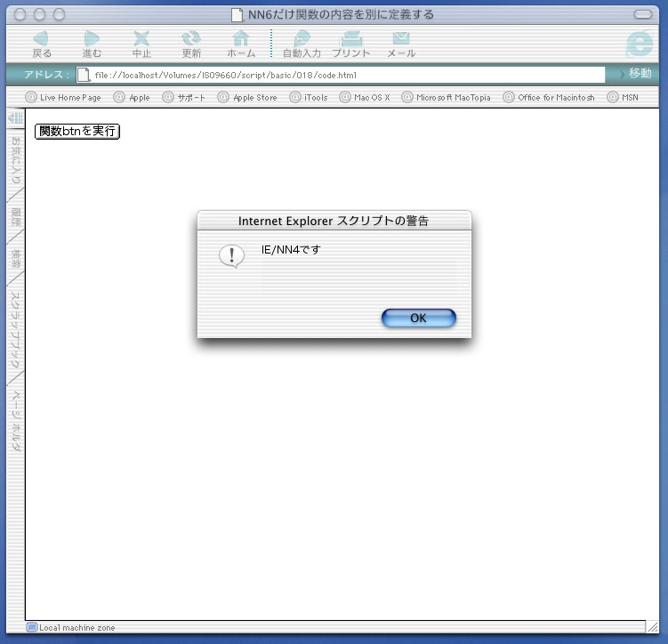Open the 履歴 (History) side tab

(x=15, y=215)
